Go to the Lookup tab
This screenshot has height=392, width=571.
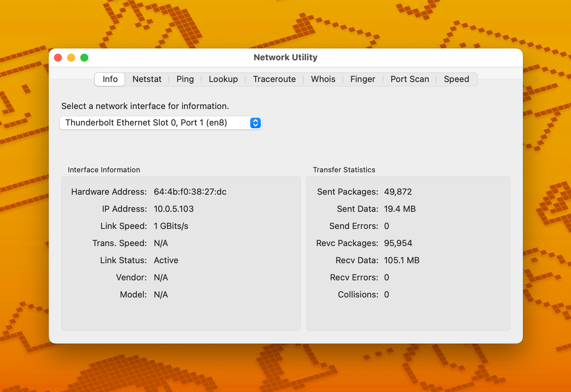pos(223,79)
